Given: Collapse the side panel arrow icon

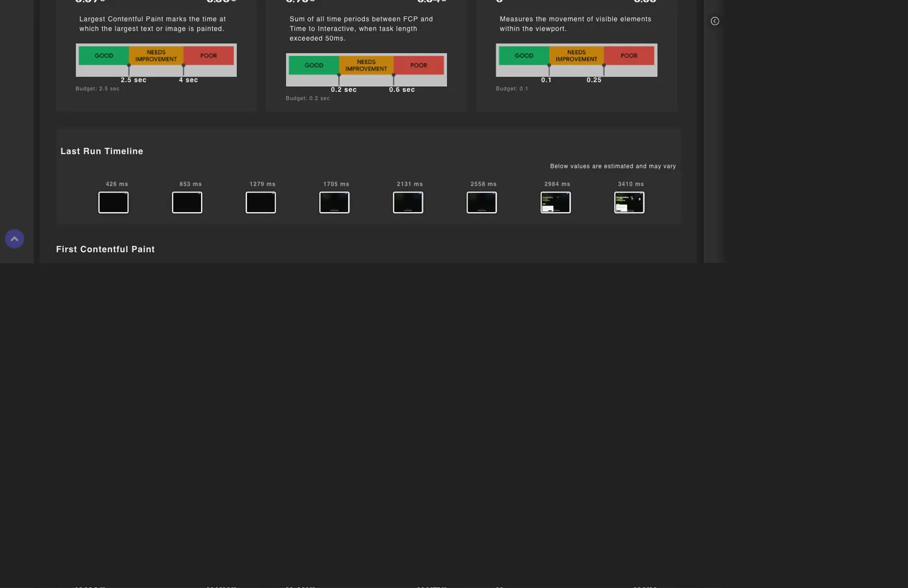Looking at the screenshot, I should coord(715,21).
